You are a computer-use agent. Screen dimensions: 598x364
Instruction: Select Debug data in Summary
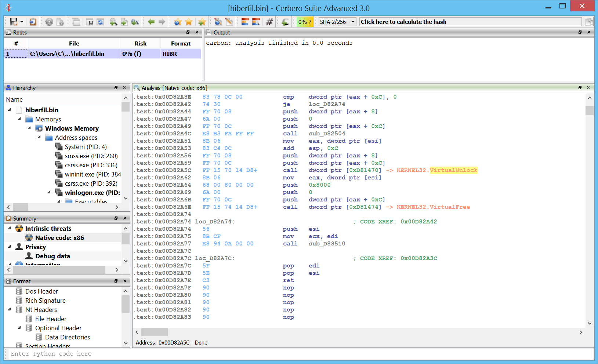pos(52,256)
